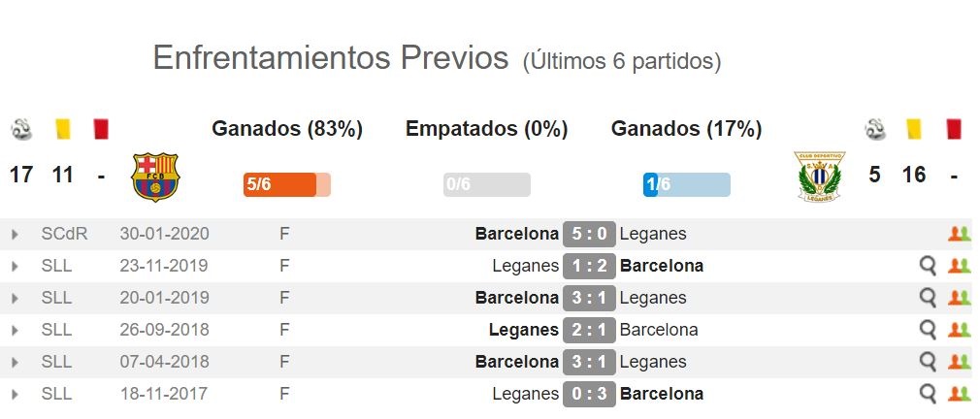Click magnifier icon for 20-01-2019 match
Viewport: 980px width, 419px height.
tap(929, 298)
